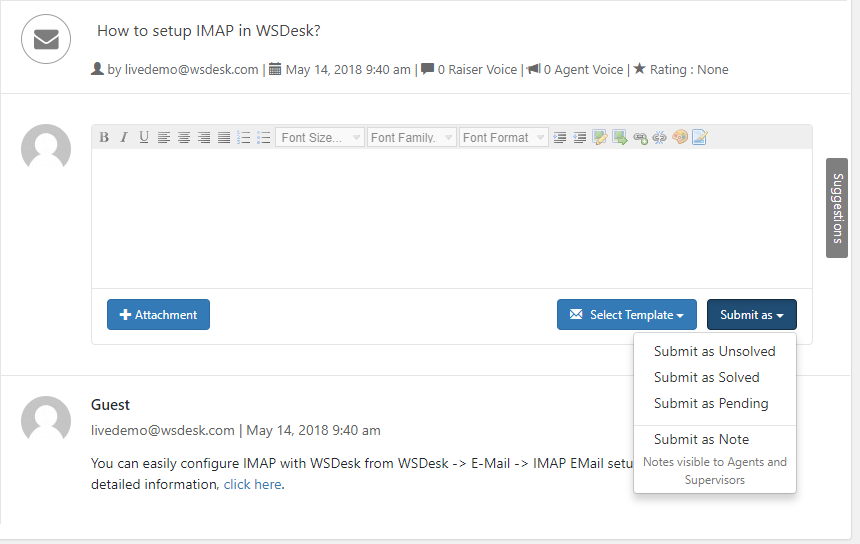This screenshot has width=860, height=544.
Task: Open the Font Format dropdown
Action: [503, 137]
